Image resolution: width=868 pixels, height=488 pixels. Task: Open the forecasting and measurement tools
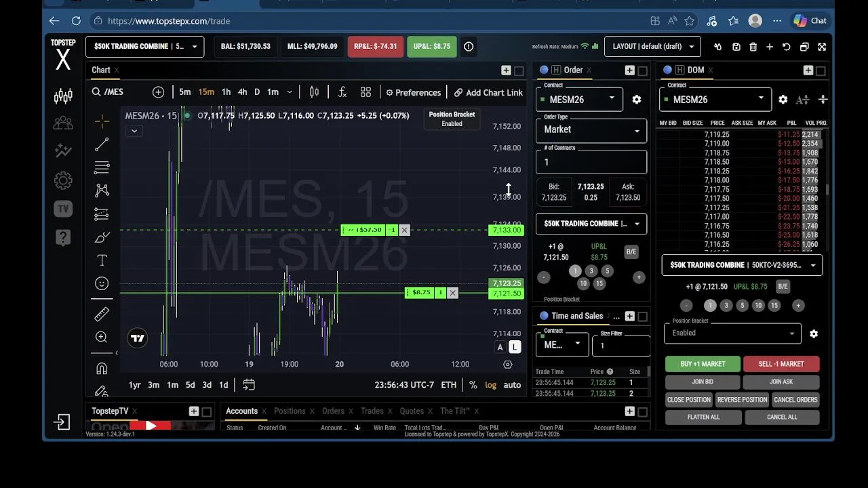[x=102, y=214]
